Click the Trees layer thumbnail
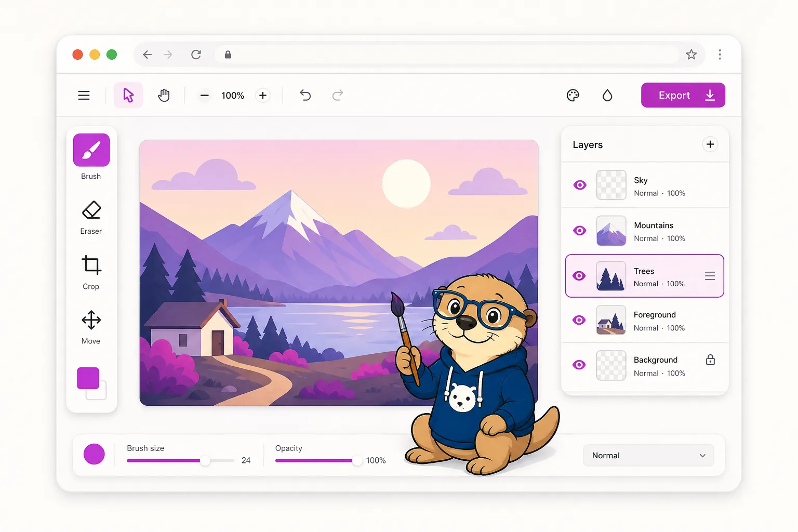Viewport: 798px width, 532px height. point(610,276)
